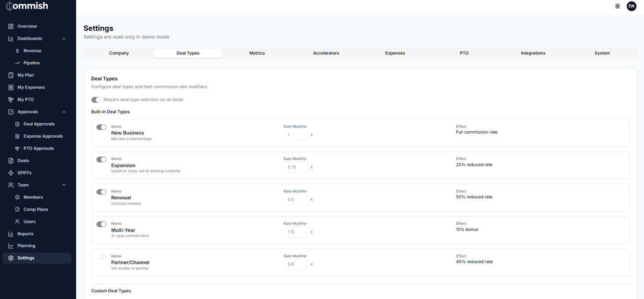The width and height of the screenshot is (644, 299).
Task: Open Overview from the sidebar icon
Action: 11,26
